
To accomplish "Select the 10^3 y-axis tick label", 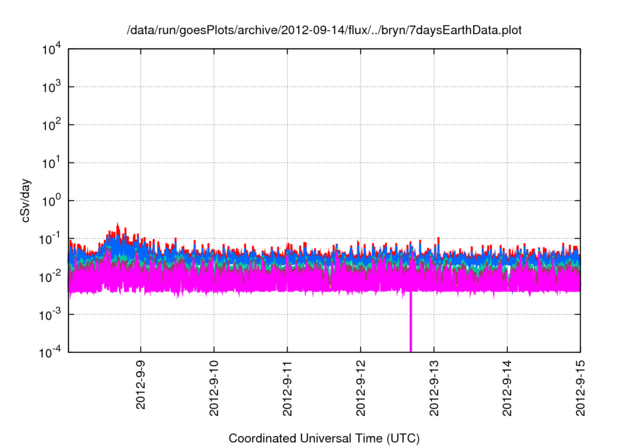I will [x=50, y=87].
